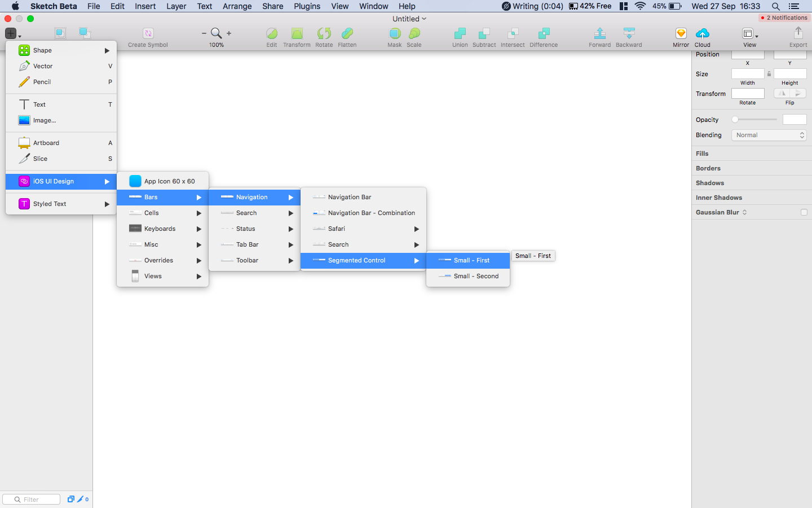812x508 pixels.
Task: Click the Flatten toolbar icon
Action: coord(347,33)
